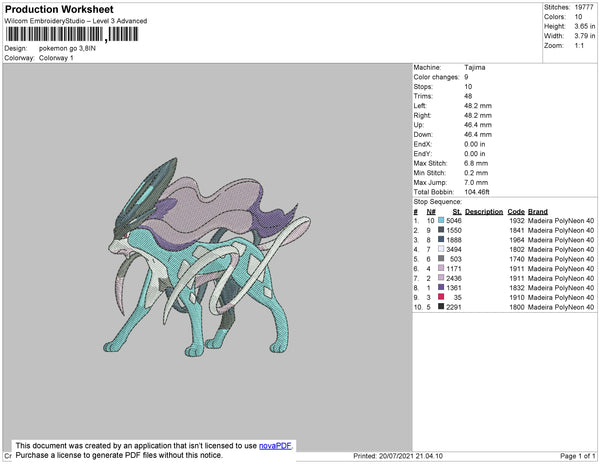600x464 pixels.
Task: Select thread code '1964'
Action: (x=517, y=240)
